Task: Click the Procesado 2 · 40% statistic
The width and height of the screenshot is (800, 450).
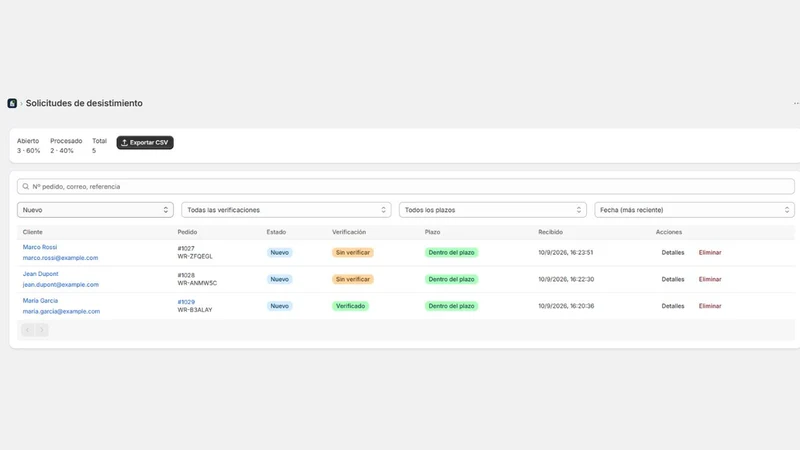Action: [66, 145]
